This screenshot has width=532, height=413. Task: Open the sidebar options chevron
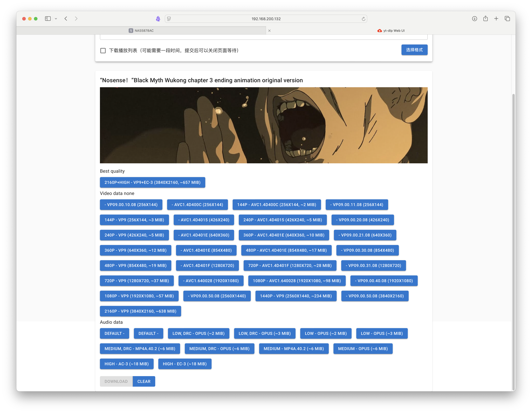point(56,19)
